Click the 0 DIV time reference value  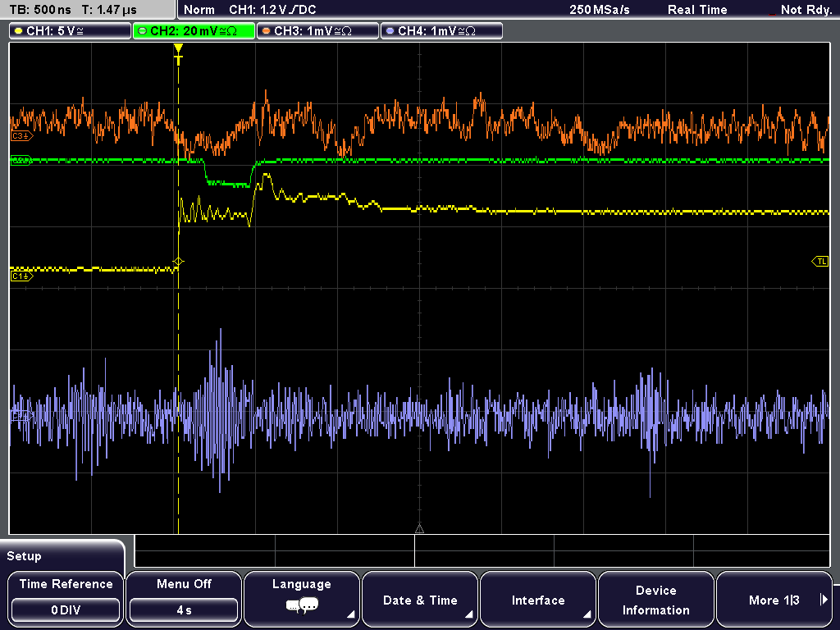pyautogui.click(x=66, y=610)
